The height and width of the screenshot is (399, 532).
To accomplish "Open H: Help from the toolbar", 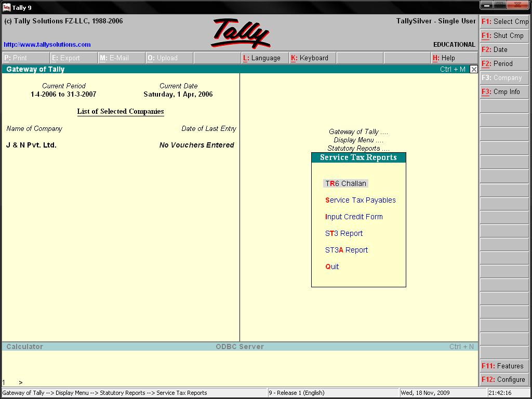I will point(454,58).
